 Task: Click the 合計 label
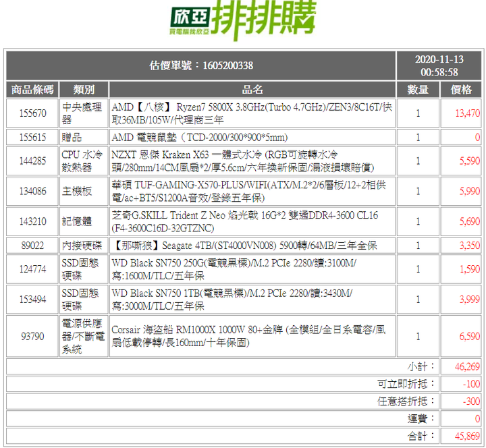click(x=421, y=437)
